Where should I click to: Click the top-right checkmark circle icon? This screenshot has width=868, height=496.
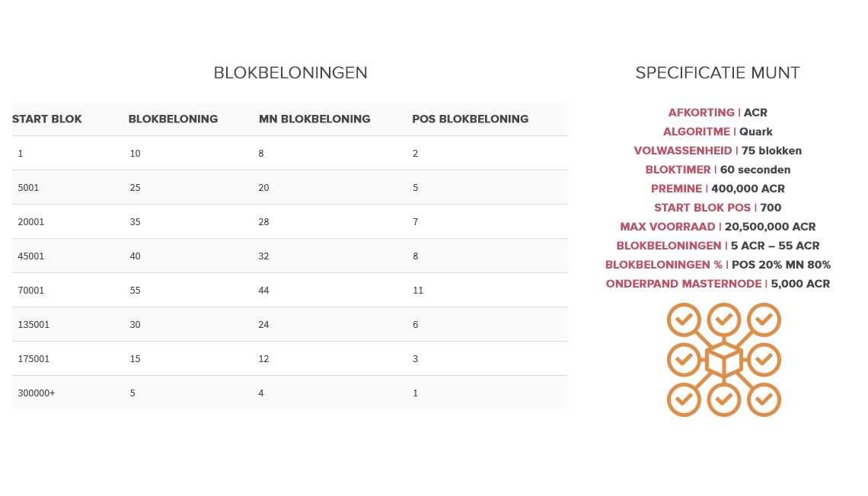pos(764,320)
